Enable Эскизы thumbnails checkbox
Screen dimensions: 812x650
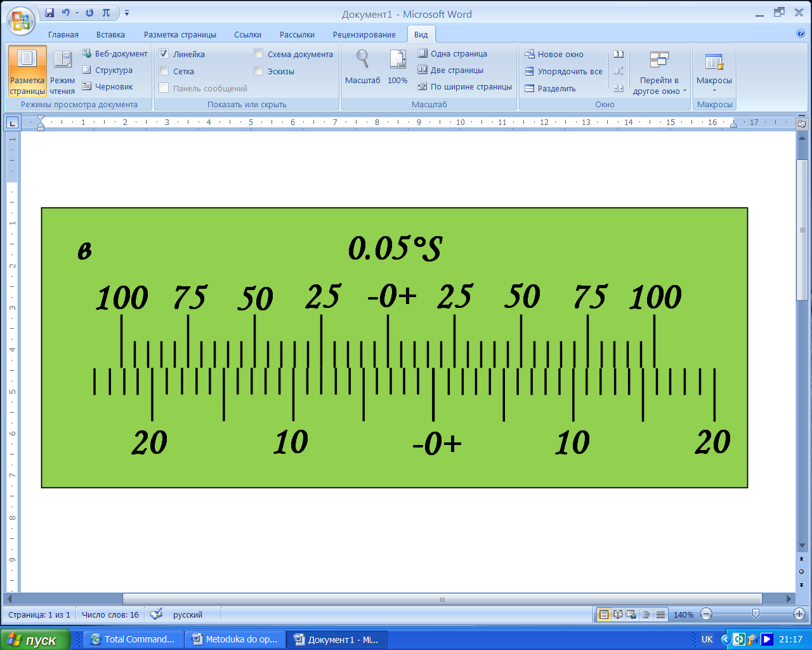pyautogui.click(x=258, y=71)
